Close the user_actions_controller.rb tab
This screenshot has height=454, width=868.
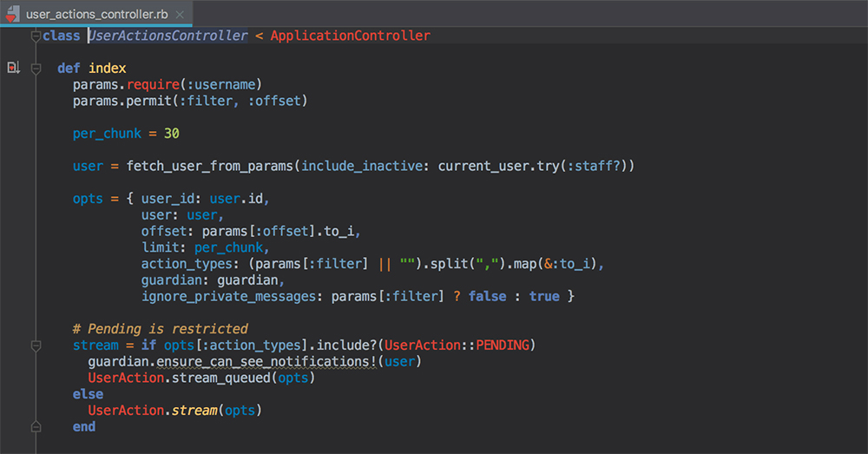[181, 13]
